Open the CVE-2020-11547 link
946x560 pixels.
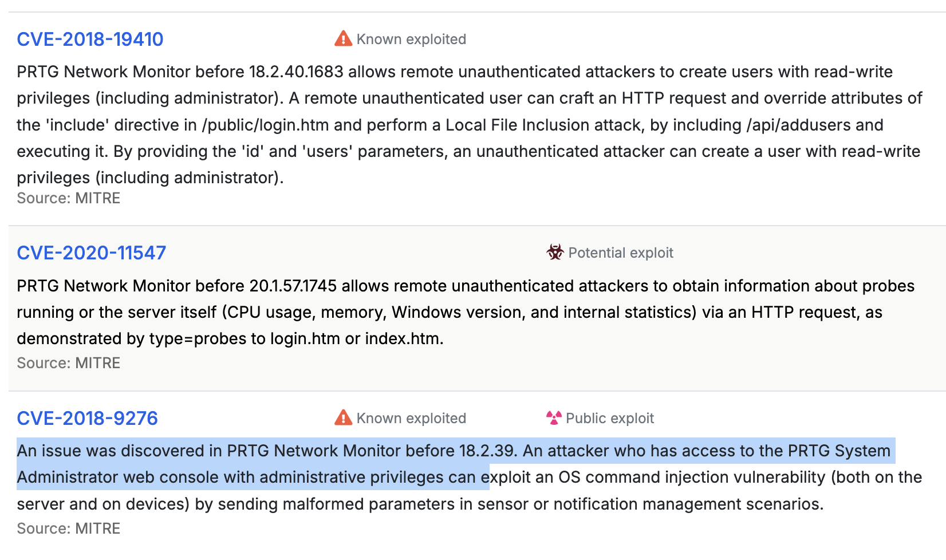[92, 253]
